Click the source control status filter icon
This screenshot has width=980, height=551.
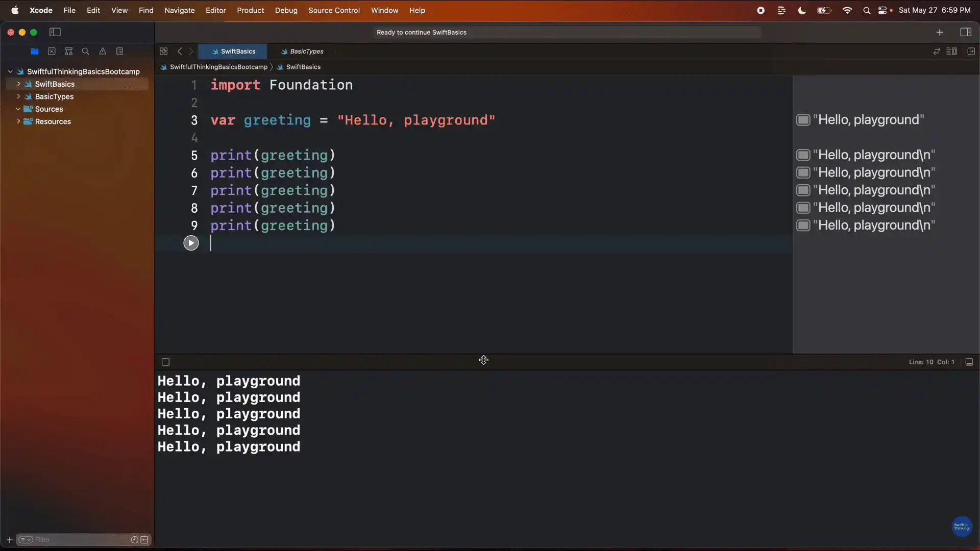[x=144, y=540]
